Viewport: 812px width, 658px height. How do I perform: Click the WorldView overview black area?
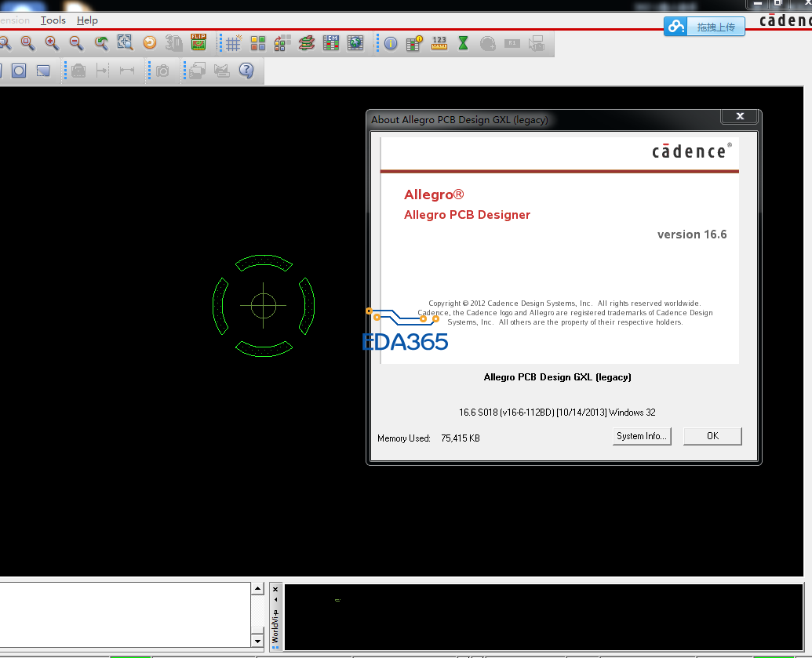pos(543,616)
